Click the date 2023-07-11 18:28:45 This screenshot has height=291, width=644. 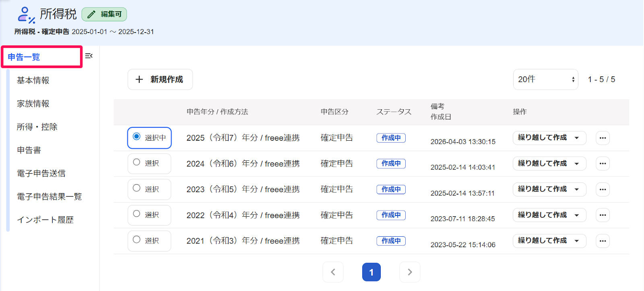(463, 219)
